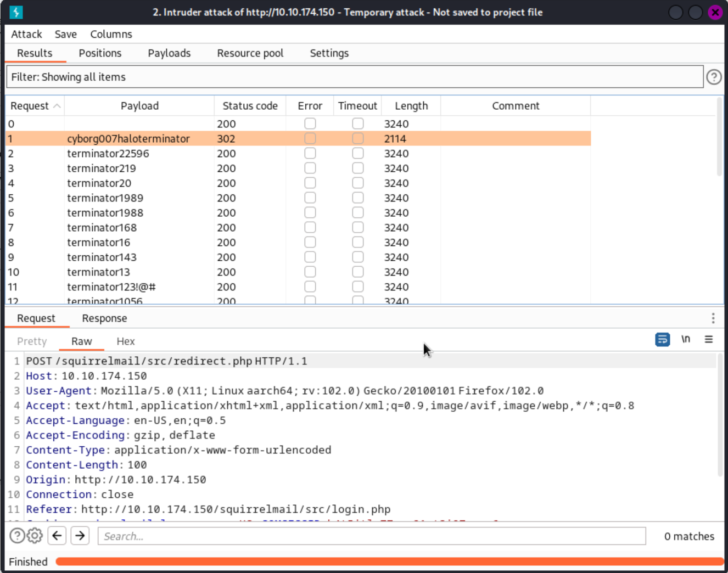The image size is (728, 573).
Task: Select the terminator13 payload row
Action: pos(298,272)
